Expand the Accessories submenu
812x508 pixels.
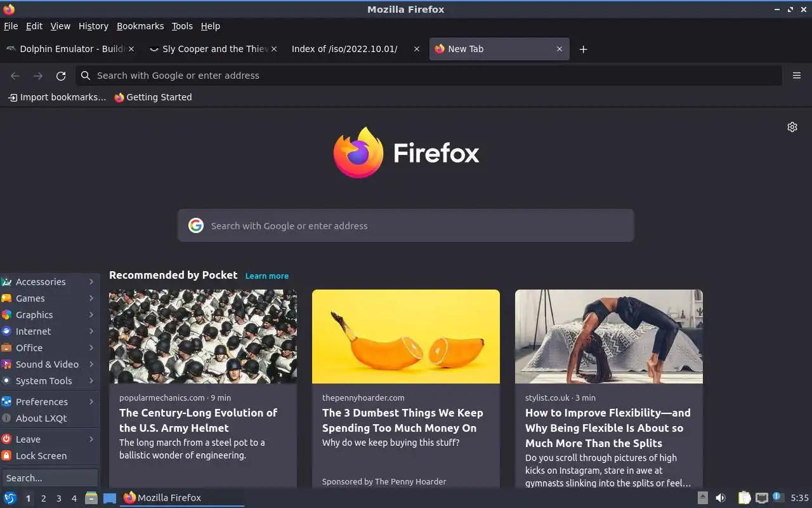point(49,282)
